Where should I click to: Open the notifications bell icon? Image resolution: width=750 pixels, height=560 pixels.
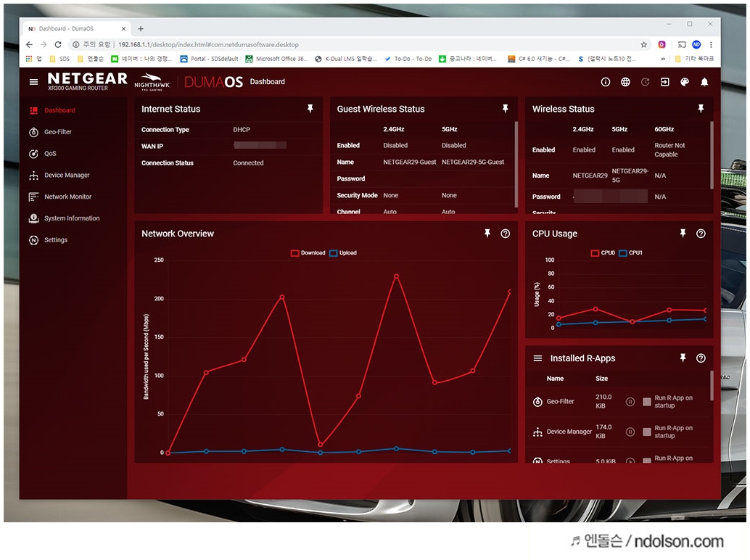pos(704,82)
